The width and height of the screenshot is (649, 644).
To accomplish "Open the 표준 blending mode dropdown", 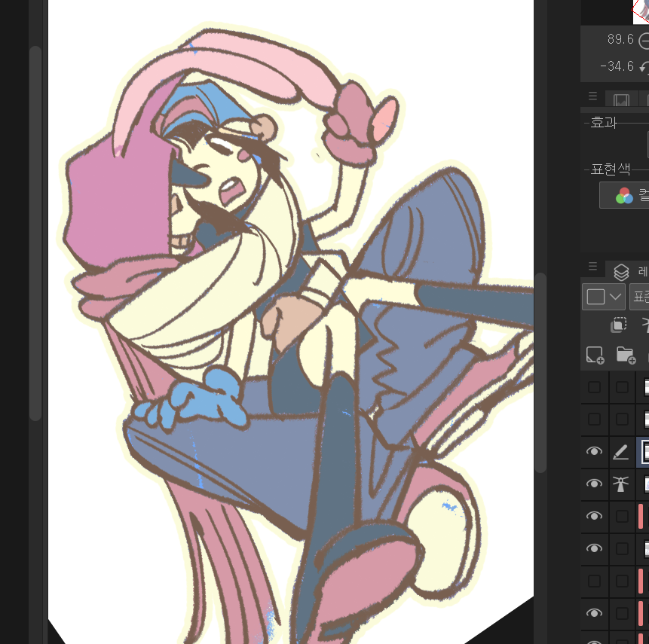I will 639,297.
